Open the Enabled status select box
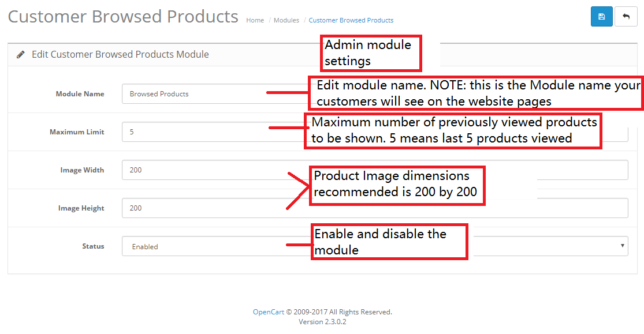The image size is (644, 334). (x=375, y=246)
